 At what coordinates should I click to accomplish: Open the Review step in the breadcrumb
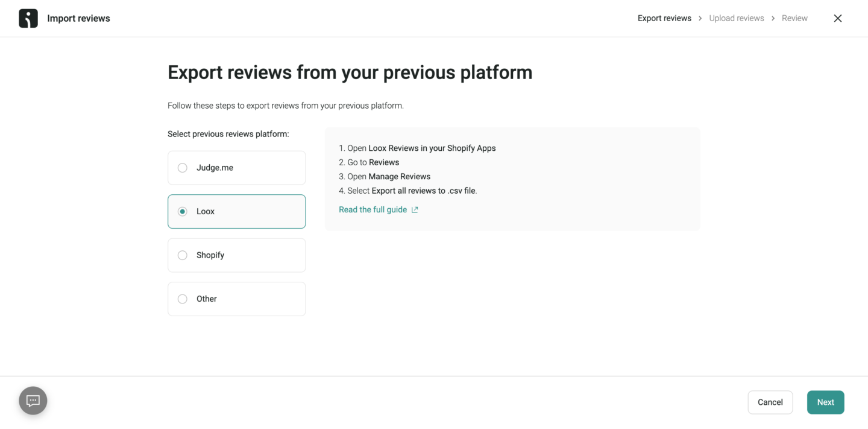[794, 18]
